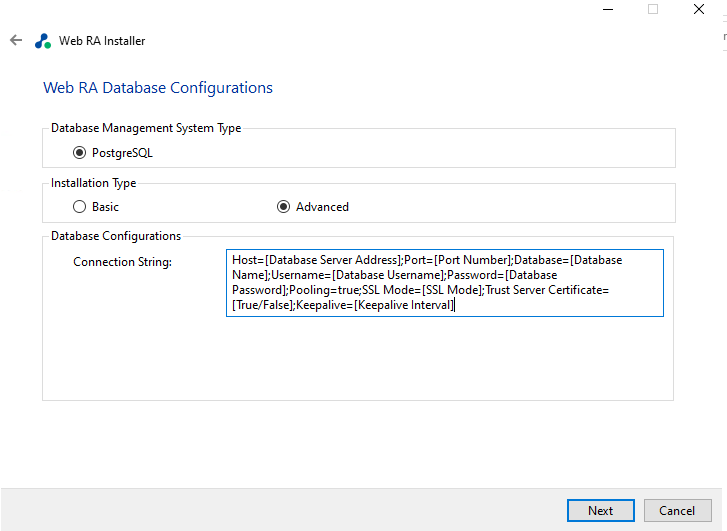Click the "Database Management System Type" group label

[x=146, y=128]
